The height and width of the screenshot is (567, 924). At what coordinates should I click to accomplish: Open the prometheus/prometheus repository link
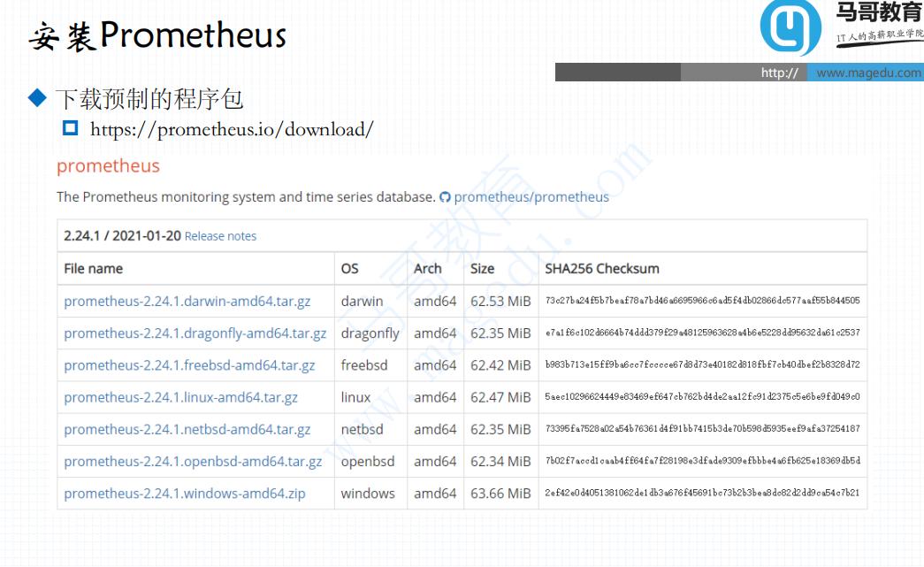coord(532,198)
